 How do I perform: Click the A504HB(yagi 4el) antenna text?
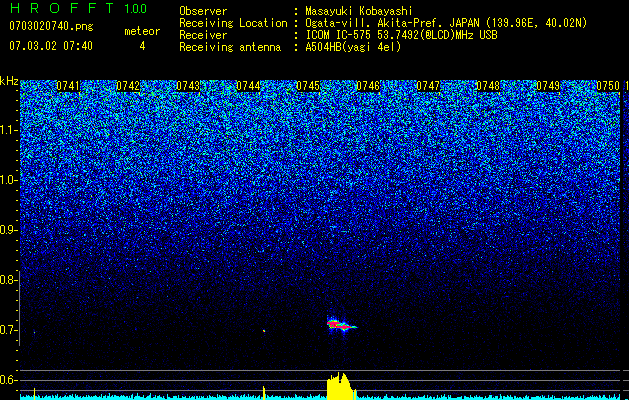[x=353, y=47]
